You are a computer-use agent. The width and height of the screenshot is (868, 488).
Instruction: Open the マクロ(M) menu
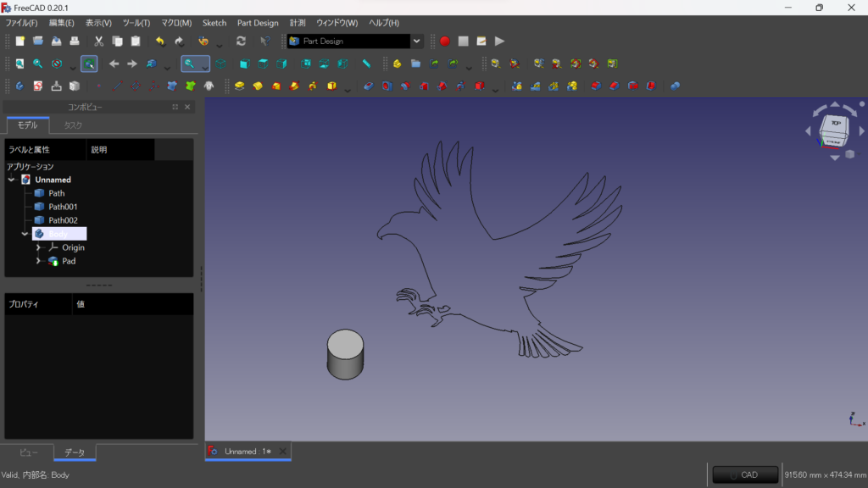[176, 23]
